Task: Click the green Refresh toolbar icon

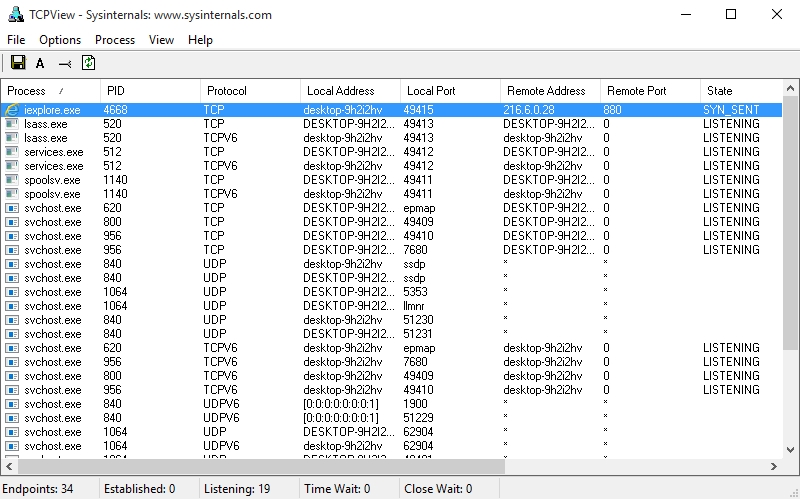Action: (x=89, y=63)
